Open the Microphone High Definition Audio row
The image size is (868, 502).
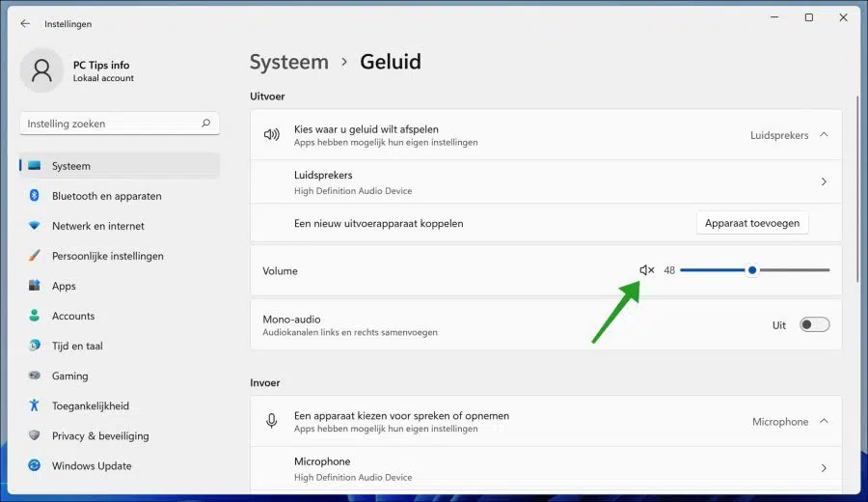point(546,468)
